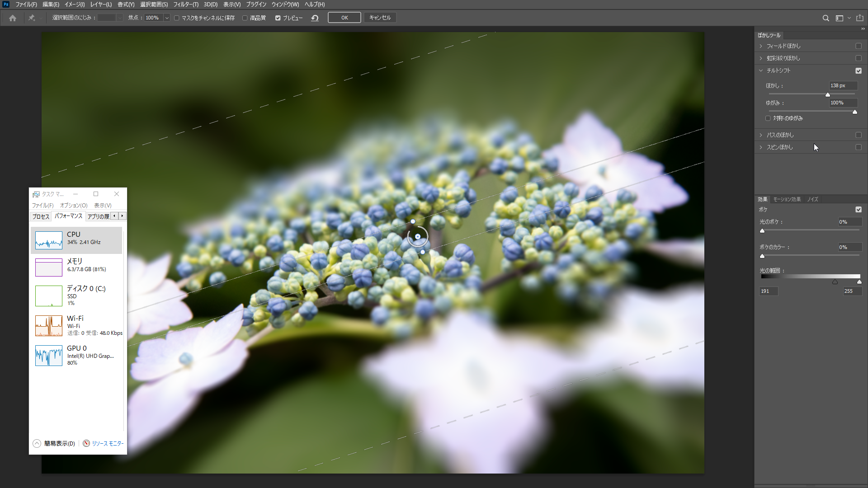868x488 pixels.
Task: Click the share icon at top right
Action: click(859, 18)
